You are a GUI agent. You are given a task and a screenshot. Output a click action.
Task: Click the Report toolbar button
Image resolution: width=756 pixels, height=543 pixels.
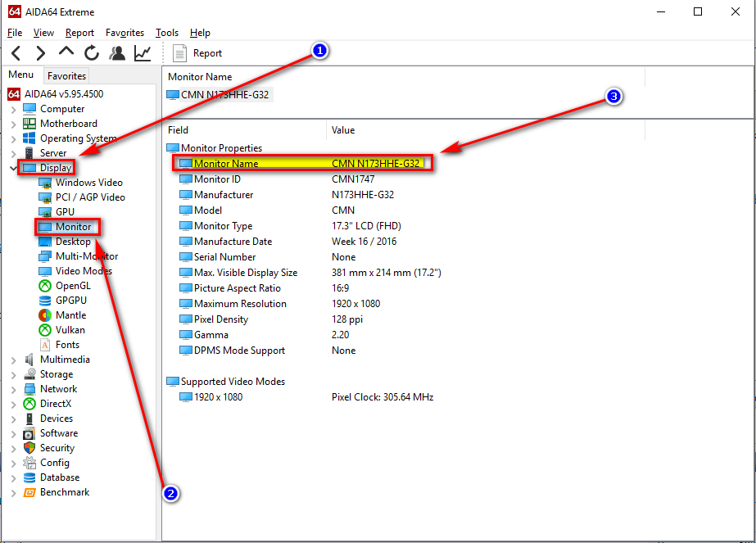coord(197,53)
